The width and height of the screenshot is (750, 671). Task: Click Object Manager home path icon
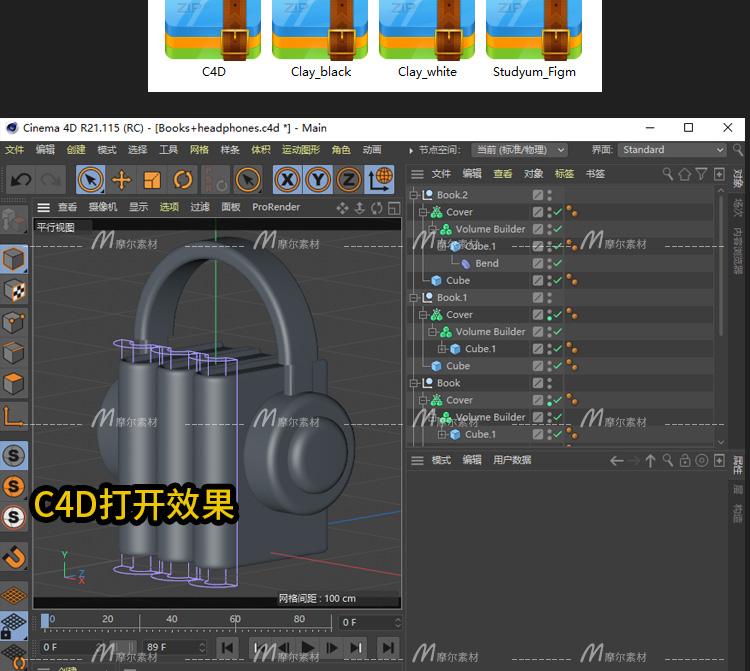pyautogui.click(x=684, y=174)
